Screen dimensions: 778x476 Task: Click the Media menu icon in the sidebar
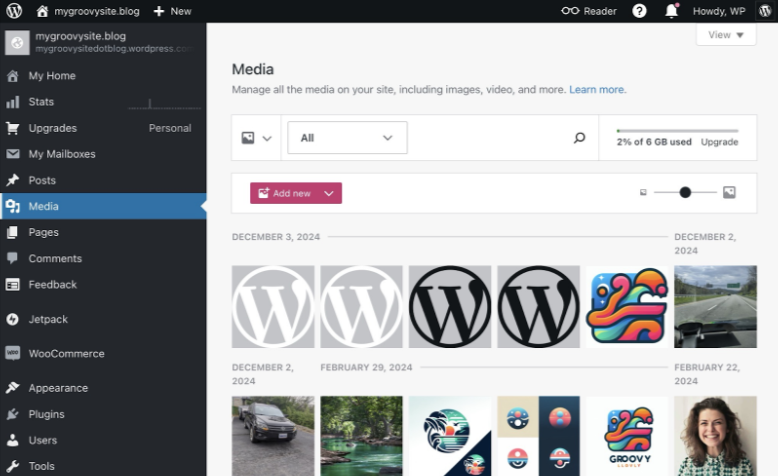pyautogui.click(x=12, y=206)
